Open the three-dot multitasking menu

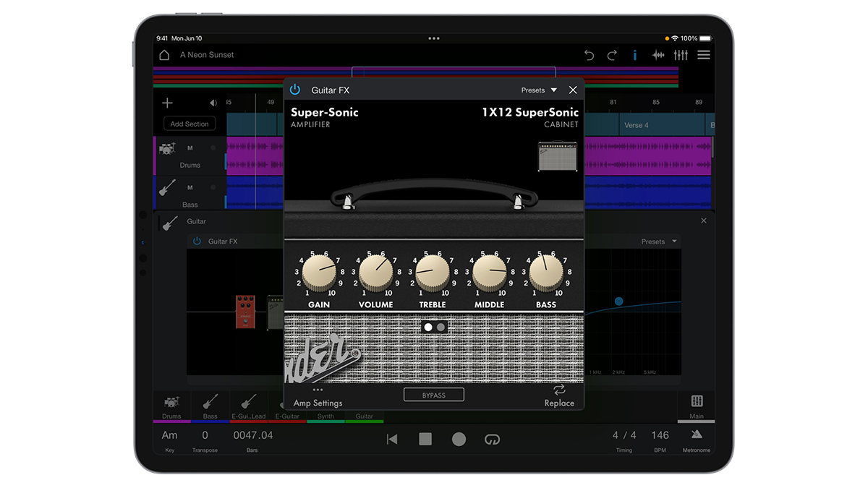point(434,38)
